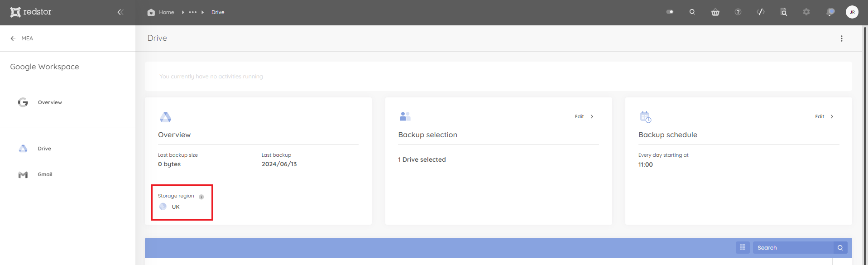Click the table search magnifier button
The image size is (868, 265).
coord(840,247)
